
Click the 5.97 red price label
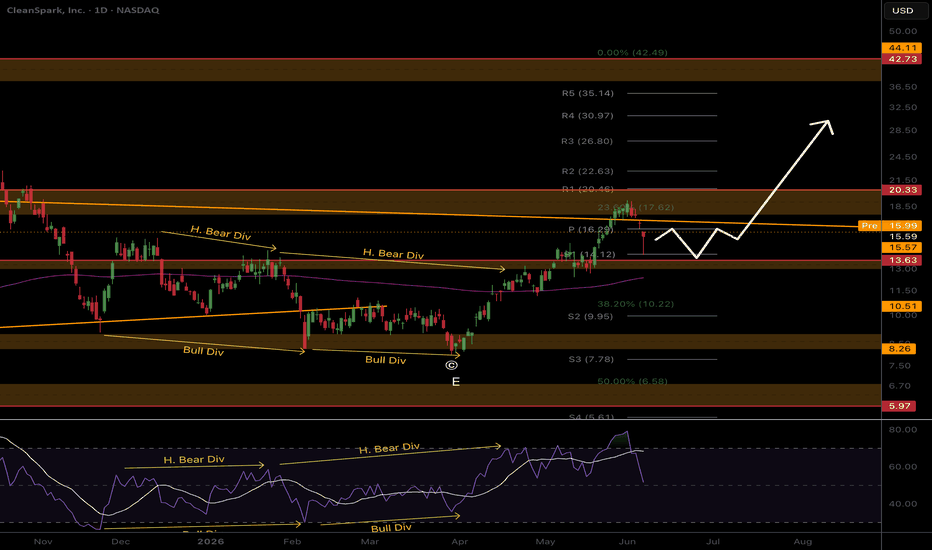pyautogui.click(x=899, y=406)
